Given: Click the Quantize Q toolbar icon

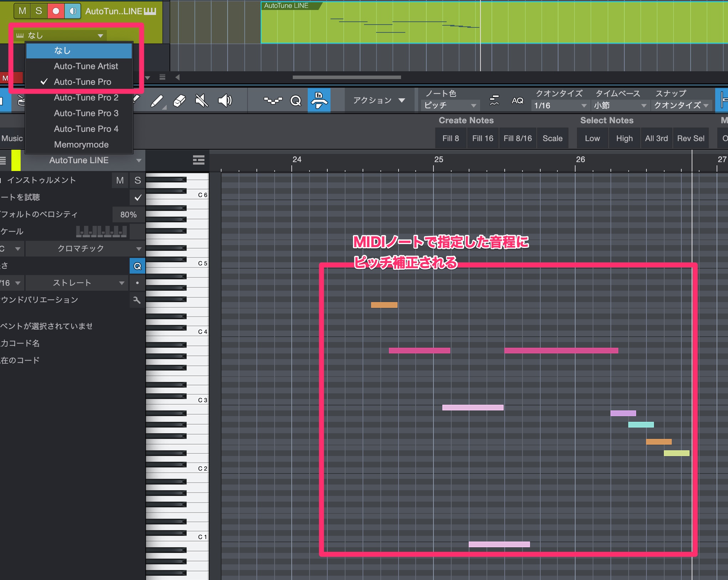Looking at the screenshot, I should pyautogui.click(x=296, y=101).
